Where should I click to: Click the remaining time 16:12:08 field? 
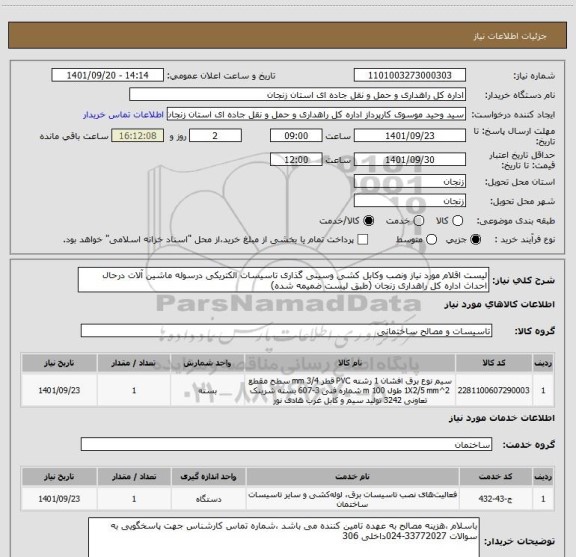coord(138,136)
